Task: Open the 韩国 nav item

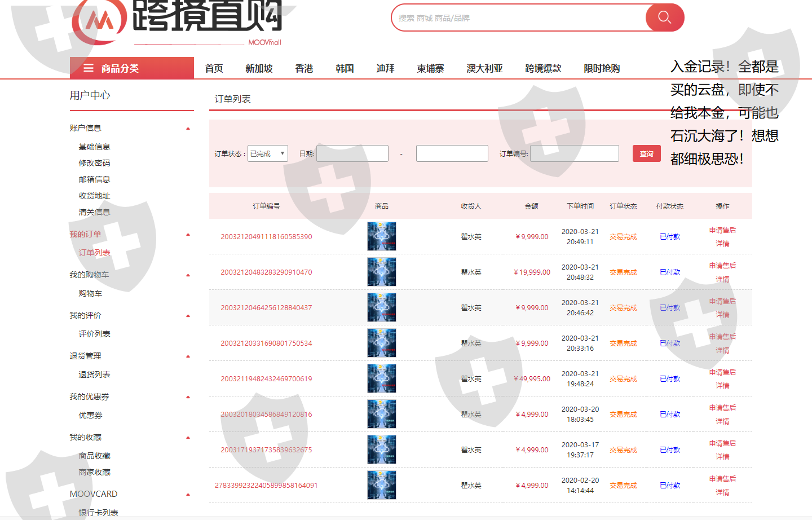Action: coord(345,68)
